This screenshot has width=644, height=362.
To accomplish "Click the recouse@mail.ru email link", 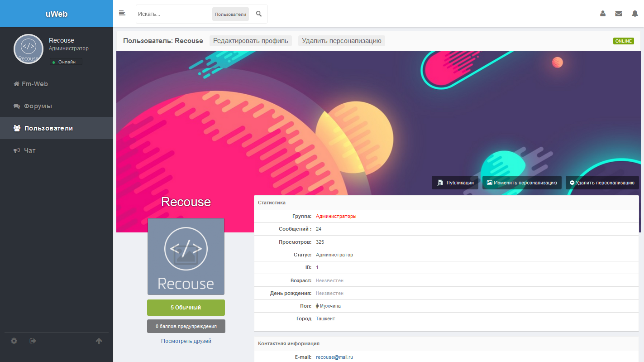I will point(334,357).
